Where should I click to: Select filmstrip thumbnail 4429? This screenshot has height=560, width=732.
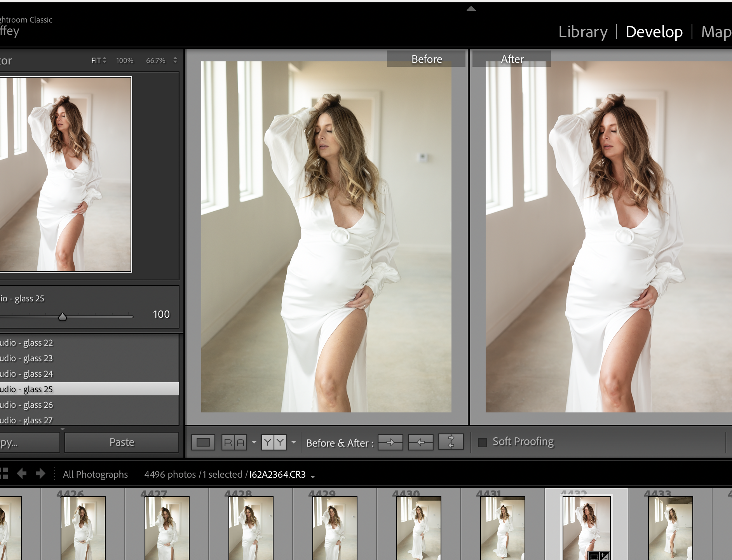coord(335,528)
